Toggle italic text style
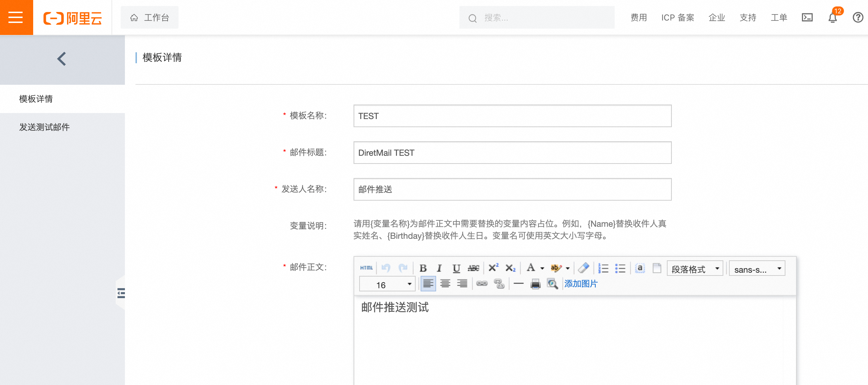This screenshot has width=868, height=385. tap(439, 268)
